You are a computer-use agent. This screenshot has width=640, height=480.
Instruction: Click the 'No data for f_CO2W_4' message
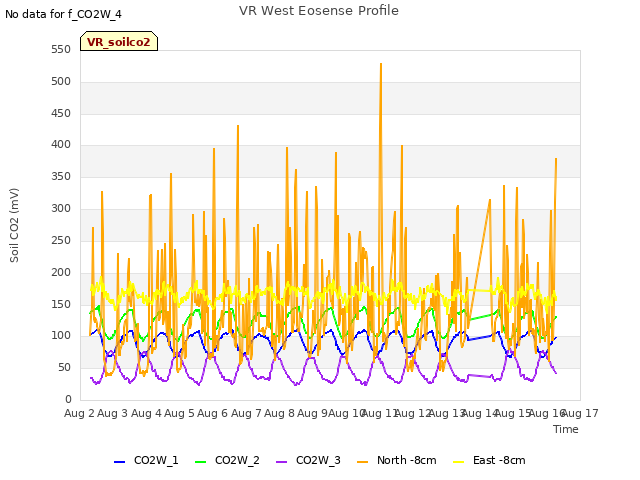[63, 14]
